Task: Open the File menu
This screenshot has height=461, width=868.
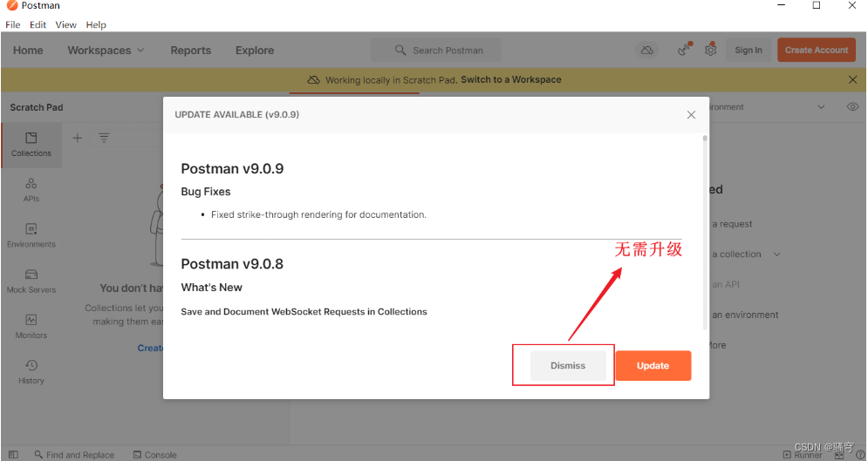Action: (x=13, y=25)
